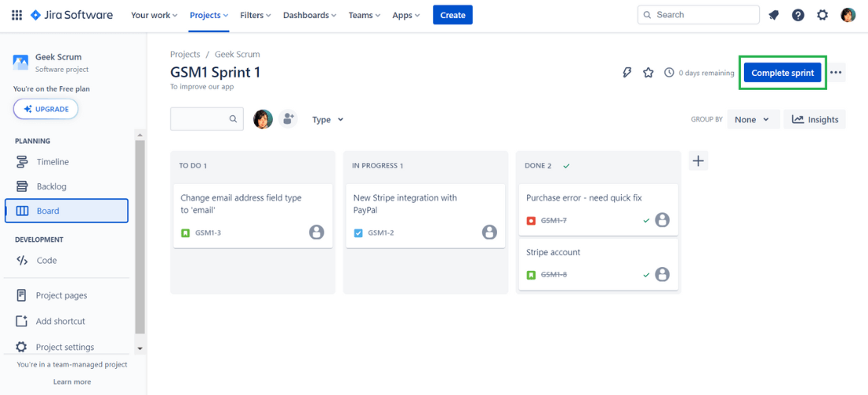Click Add shortcut in the sidebar
868x395 pixels.
[x=66, y=322]
